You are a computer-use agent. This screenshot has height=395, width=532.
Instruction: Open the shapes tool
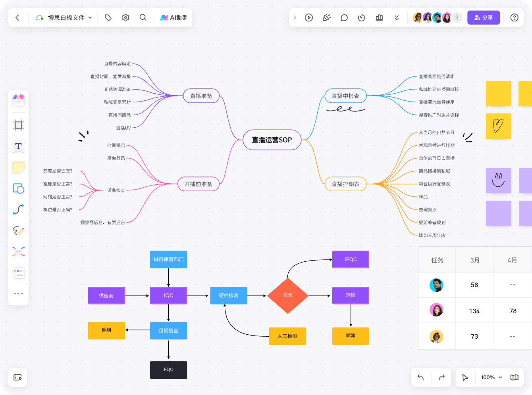click(18, 188)
